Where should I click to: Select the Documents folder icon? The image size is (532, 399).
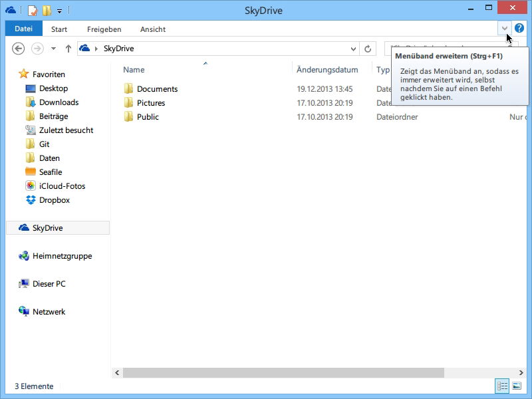pyautogui.click(x=128, y=89)
